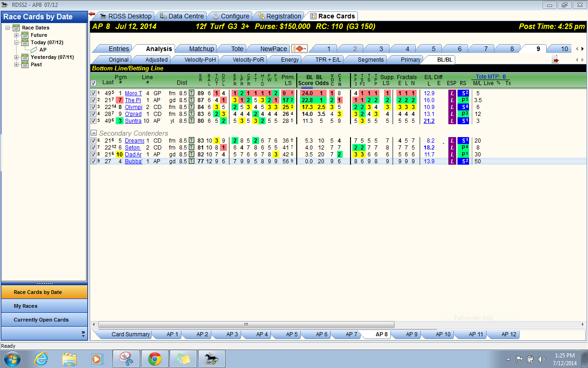Open Internet Explorer from the taskbar
Viewport: 588px width, 368px height.
pyautogui.click(x=41, y=359)
